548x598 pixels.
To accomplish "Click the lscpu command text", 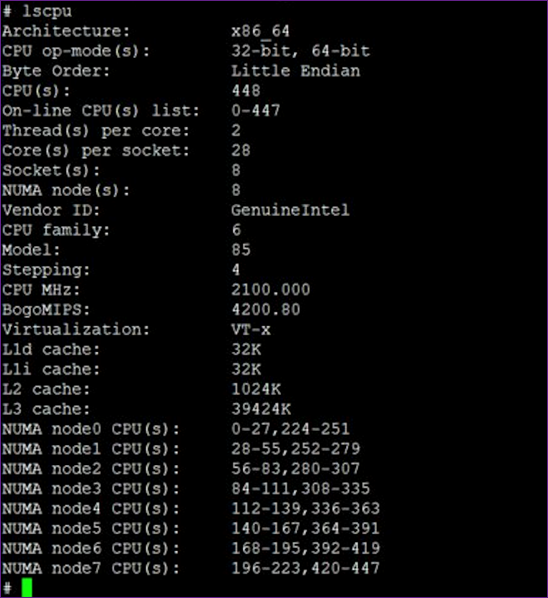I will [x=47, y=11].
